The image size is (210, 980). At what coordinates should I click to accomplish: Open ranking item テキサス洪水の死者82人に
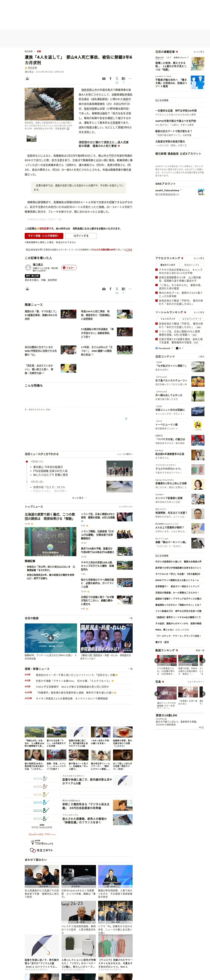click(181, 271)
